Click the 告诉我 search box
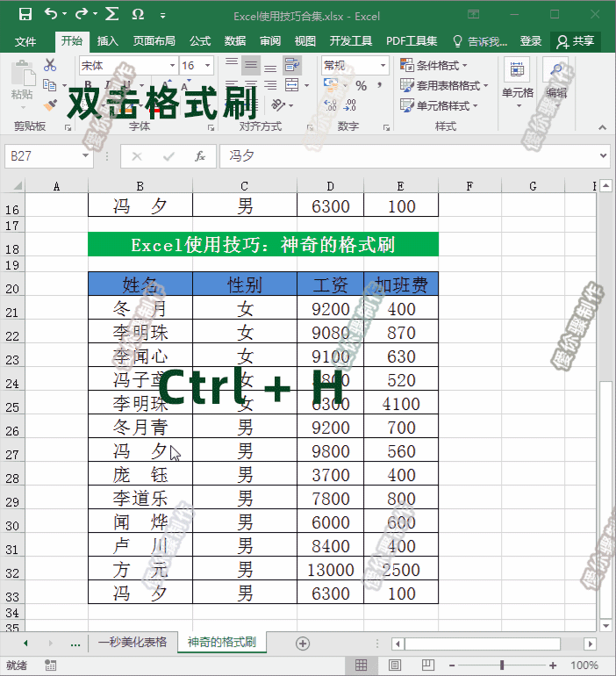616x676 pixels. (x=480, y=41)
